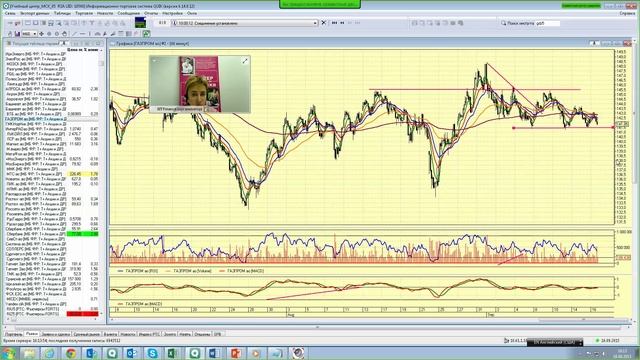Image resolution: width=640 pixels, height=360 pixels.
Task: Open Chrome from the taskbar
Action: tap(71, 353)
